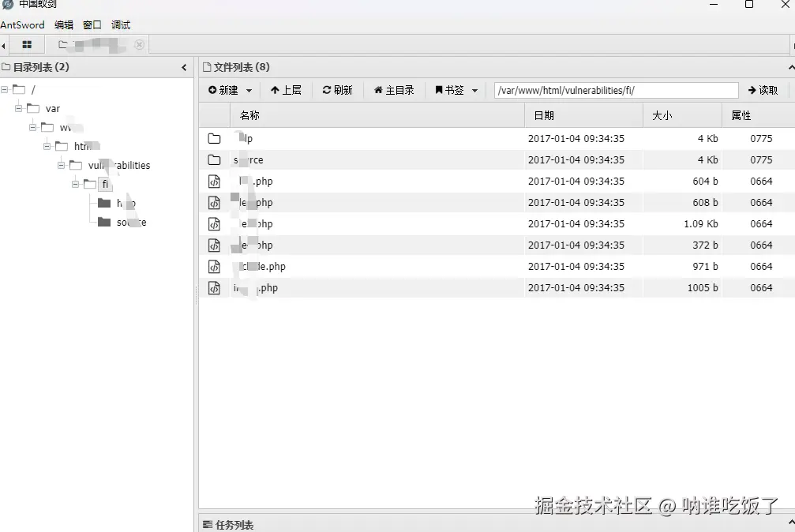Screen dimensions: 795x532
Task: Select the vulnerabilities folder in tree
Action: pyautogui.click(x=76, y=165)
